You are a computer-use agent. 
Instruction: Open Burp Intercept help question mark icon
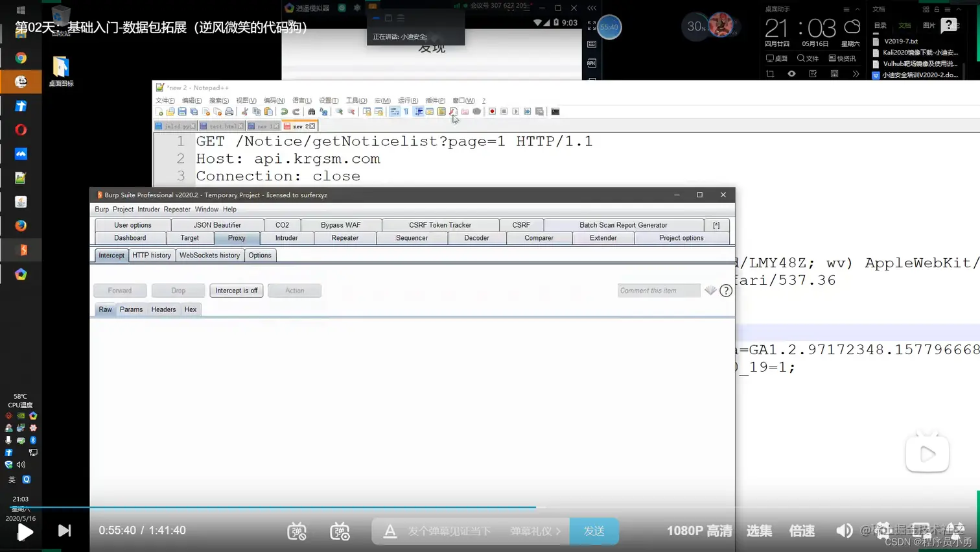[x=726, y=291]
